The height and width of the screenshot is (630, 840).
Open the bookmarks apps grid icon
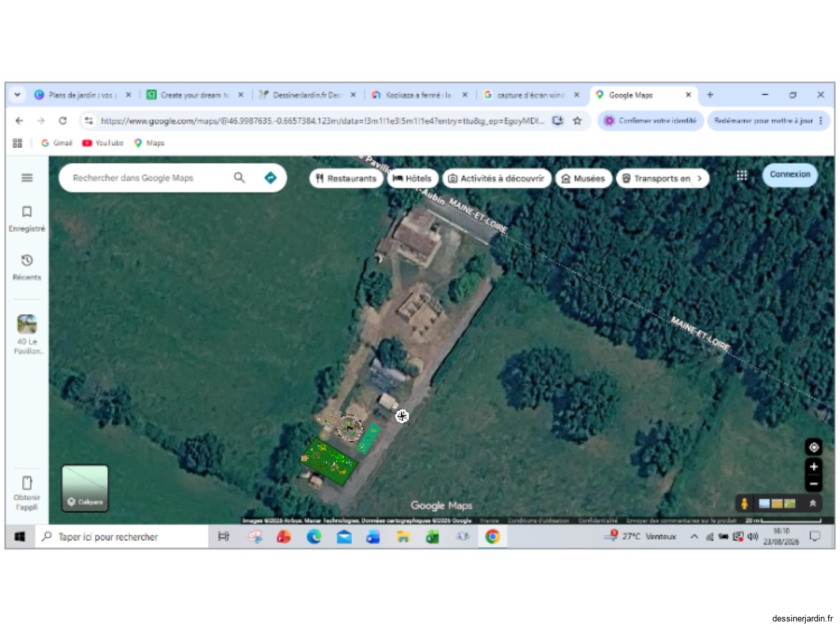coord(18,143)
